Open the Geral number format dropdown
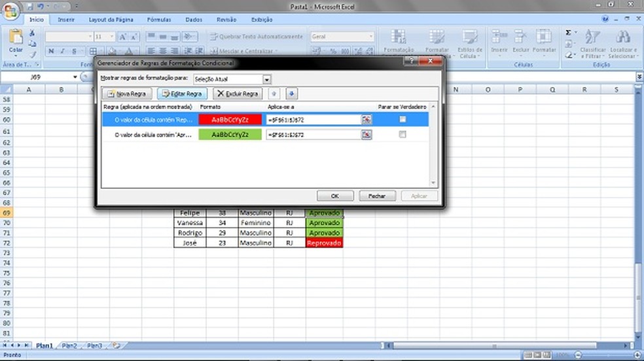644x361 pixels. point(371,37)
